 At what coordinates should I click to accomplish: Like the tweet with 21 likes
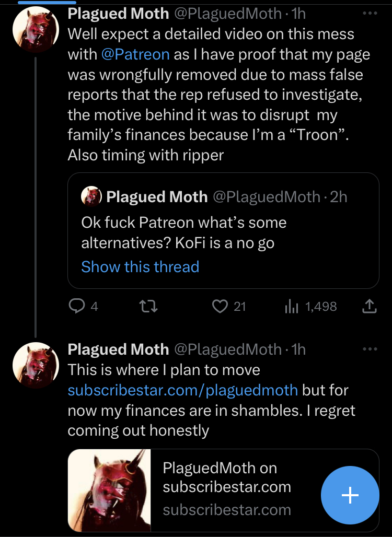click(x=228, y=306)
